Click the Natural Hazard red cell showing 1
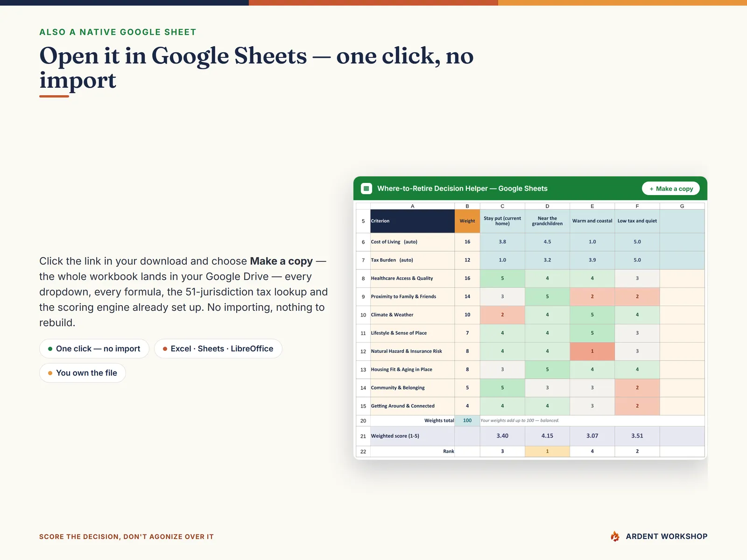747x560 pixels. 592,351
